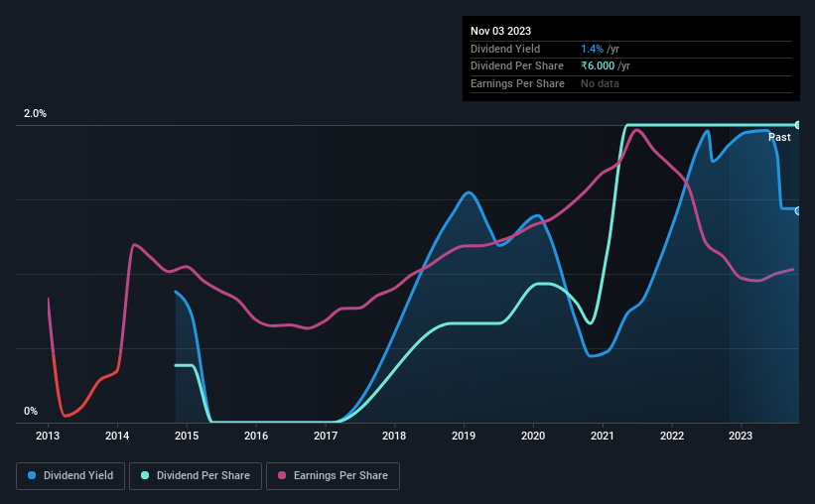The image size is (815, 504).
Task: Click the blue Dividend Yield legend dot
Action: pos(32,475)
